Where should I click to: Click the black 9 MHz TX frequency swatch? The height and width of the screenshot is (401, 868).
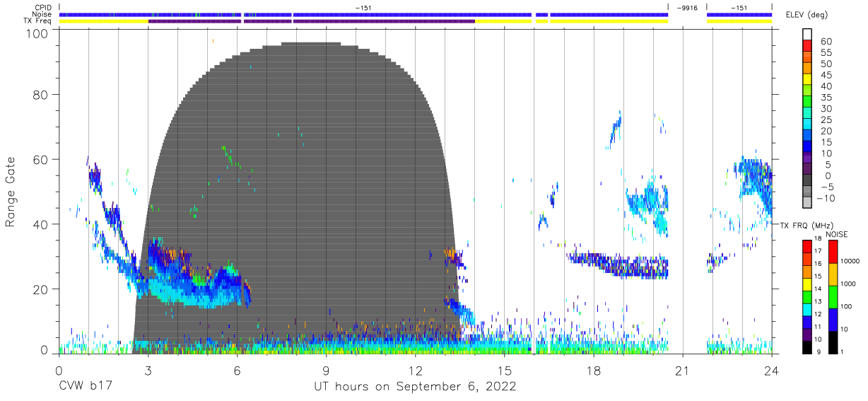(x=807, y=347)
